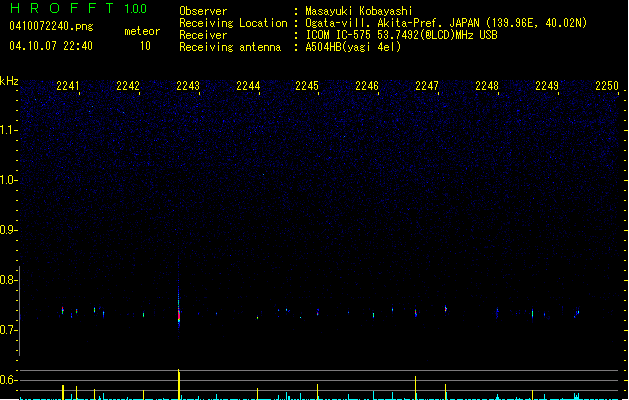Click the HROFFT program title
Image resolution: width=629 pixels, height=400 pixels.
[x=61, y=9]
